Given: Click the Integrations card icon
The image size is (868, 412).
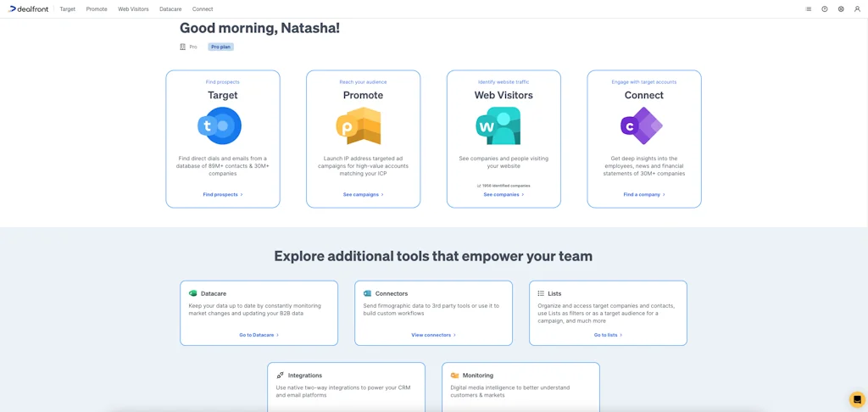Looking at the screenshot, I should 280,375.
